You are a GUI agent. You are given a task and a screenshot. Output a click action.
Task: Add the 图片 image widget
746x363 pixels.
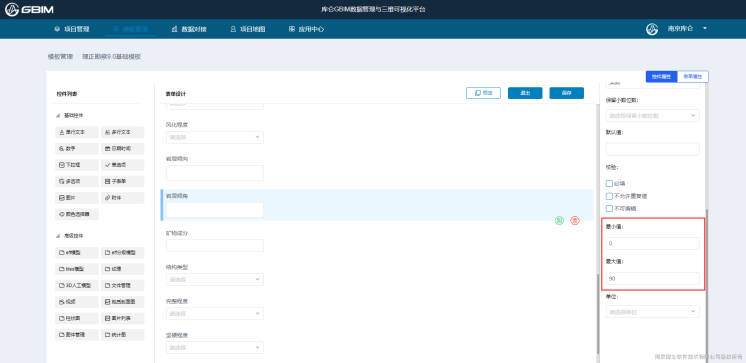tap(77, 198)
